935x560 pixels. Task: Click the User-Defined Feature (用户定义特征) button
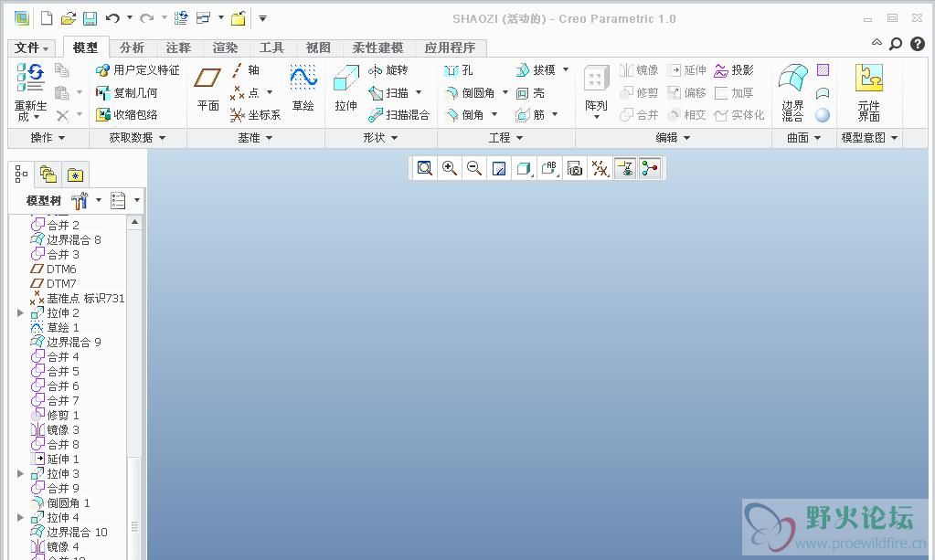(138, 70)
